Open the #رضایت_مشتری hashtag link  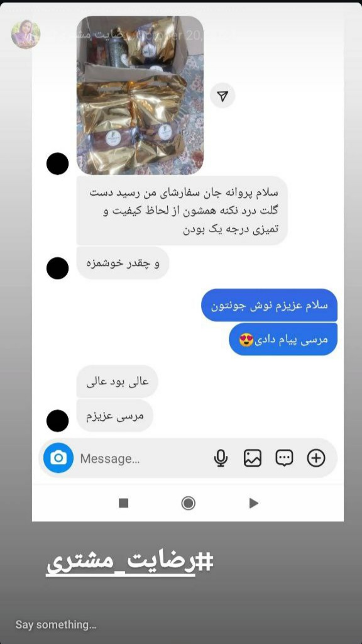[129, 563]
